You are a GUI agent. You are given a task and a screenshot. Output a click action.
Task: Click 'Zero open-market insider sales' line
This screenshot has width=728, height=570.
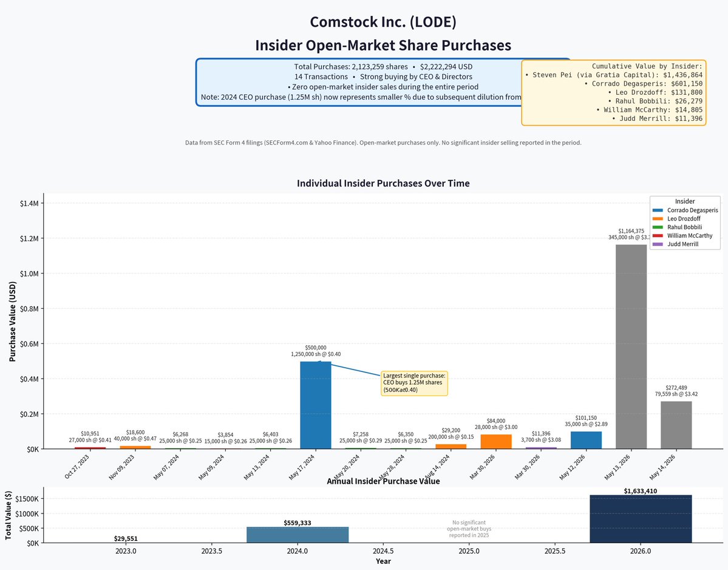pos(383,87)
